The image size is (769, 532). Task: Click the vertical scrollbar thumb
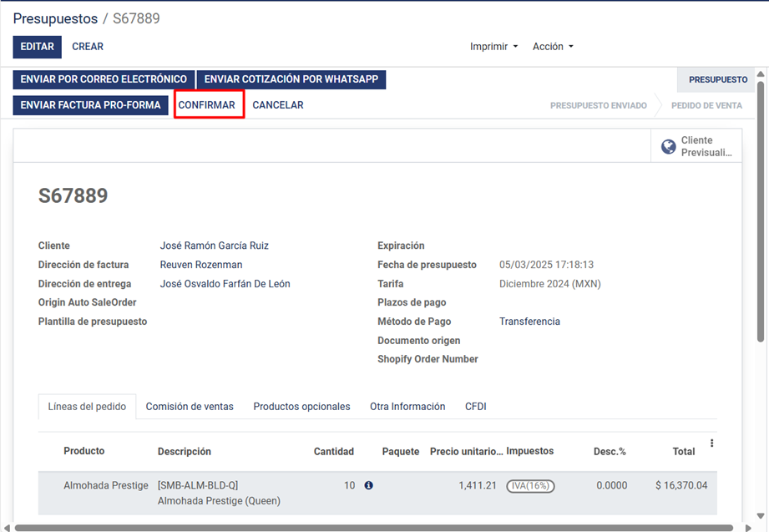click(x=761, y=211)
